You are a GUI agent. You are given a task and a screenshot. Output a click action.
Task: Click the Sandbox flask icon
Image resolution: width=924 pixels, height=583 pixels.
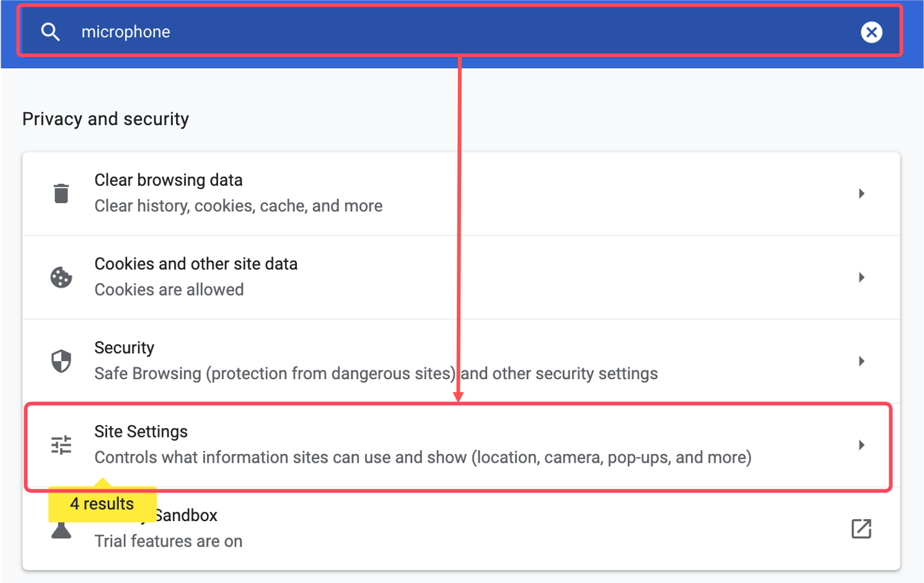[61, 530]
